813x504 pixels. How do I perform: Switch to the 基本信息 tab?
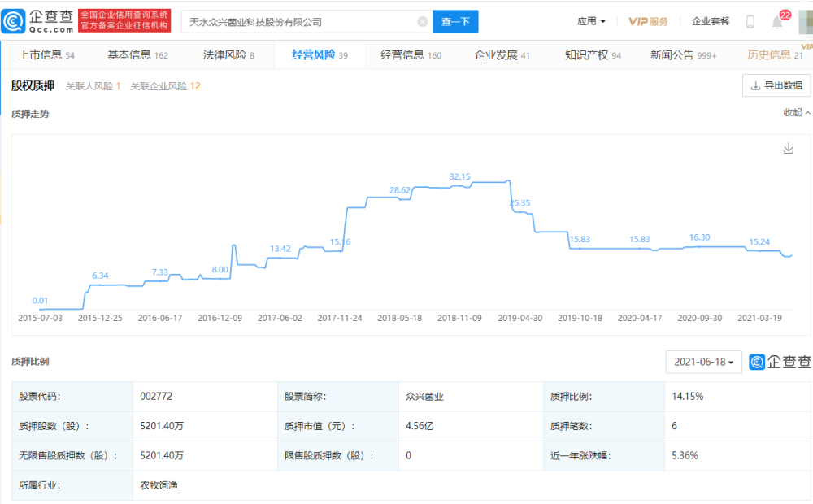tap(137, 55)
